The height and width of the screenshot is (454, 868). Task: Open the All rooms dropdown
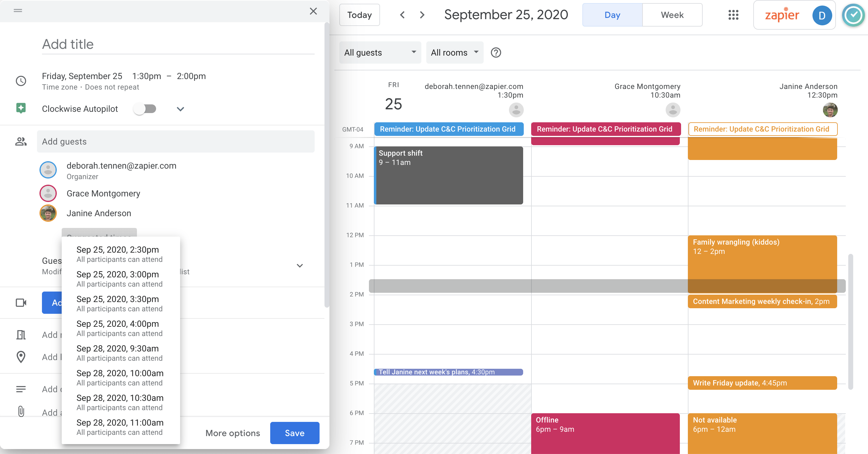point(455,53)
